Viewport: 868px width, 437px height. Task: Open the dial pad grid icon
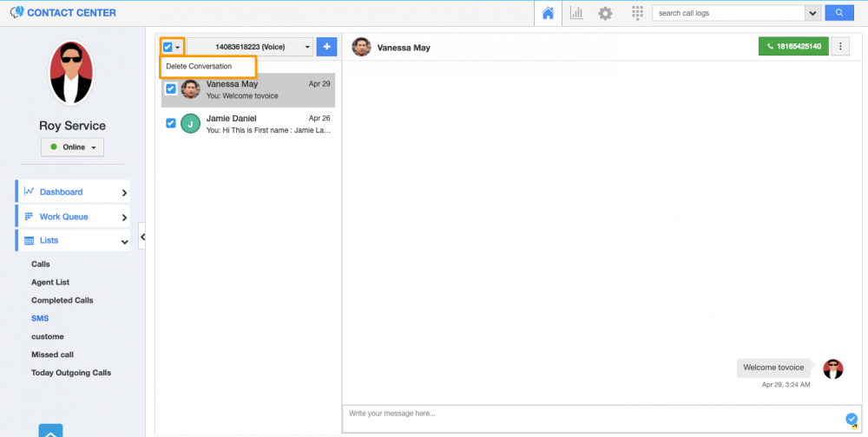637,13
